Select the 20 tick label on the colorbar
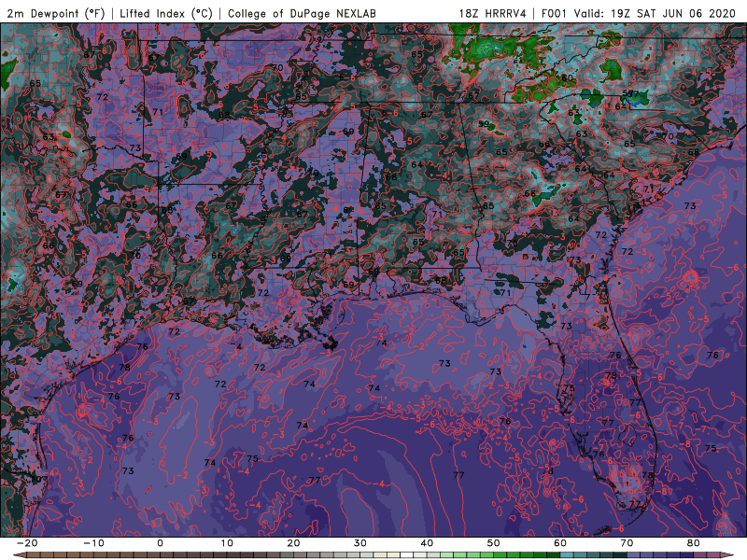 (x=293, y=543)
